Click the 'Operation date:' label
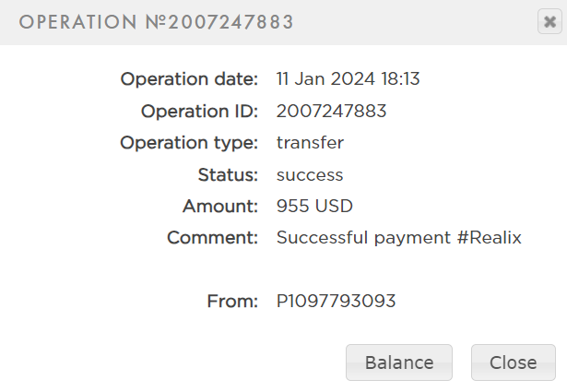 tap(189, 79)
